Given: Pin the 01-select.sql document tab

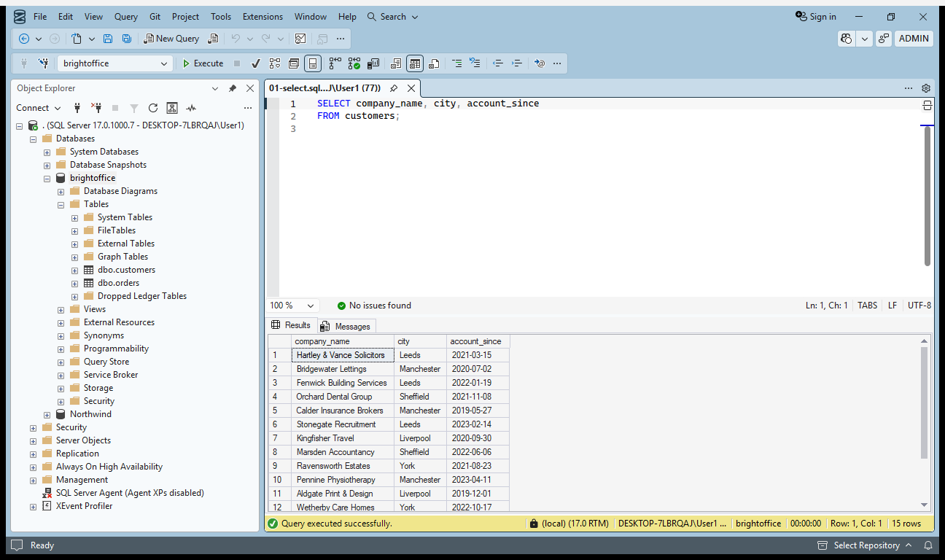Looking at the screenshot, I should pyautogui.click(x=394, y=88).
